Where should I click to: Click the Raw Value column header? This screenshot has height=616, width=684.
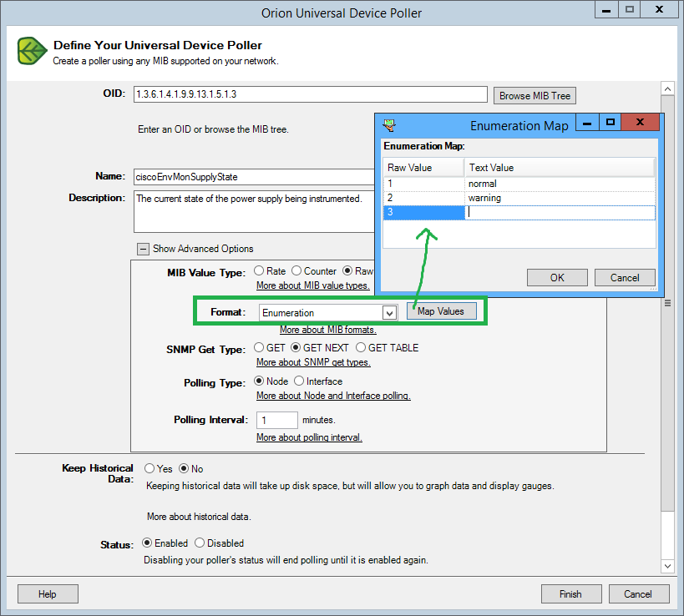pyautogui.click(x=423, y=168)
